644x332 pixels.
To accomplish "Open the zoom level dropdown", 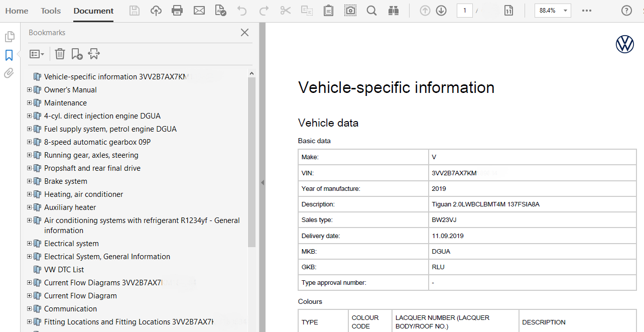I will (566, 11).
